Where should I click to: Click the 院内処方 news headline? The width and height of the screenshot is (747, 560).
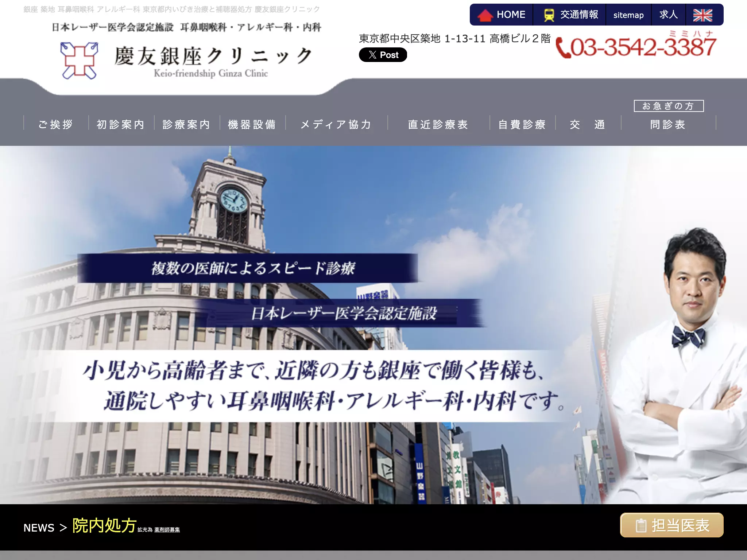[104, 525]
